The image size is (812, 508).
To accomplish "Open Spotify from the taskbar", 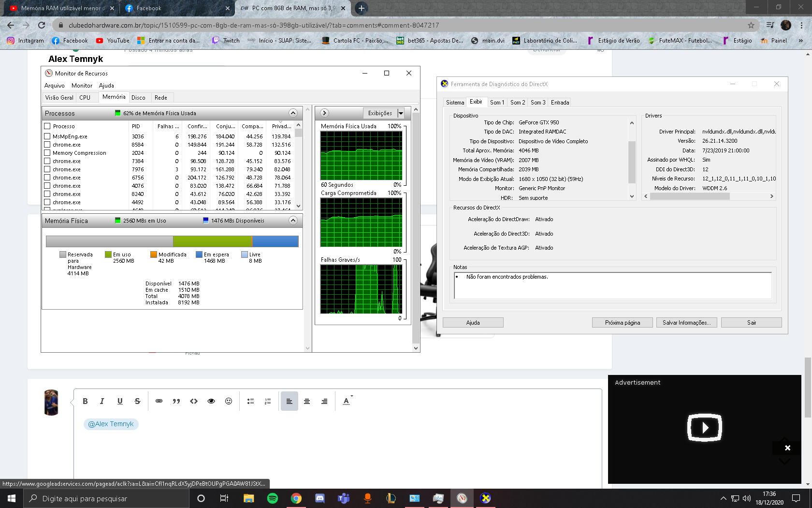I will [273, 498].
